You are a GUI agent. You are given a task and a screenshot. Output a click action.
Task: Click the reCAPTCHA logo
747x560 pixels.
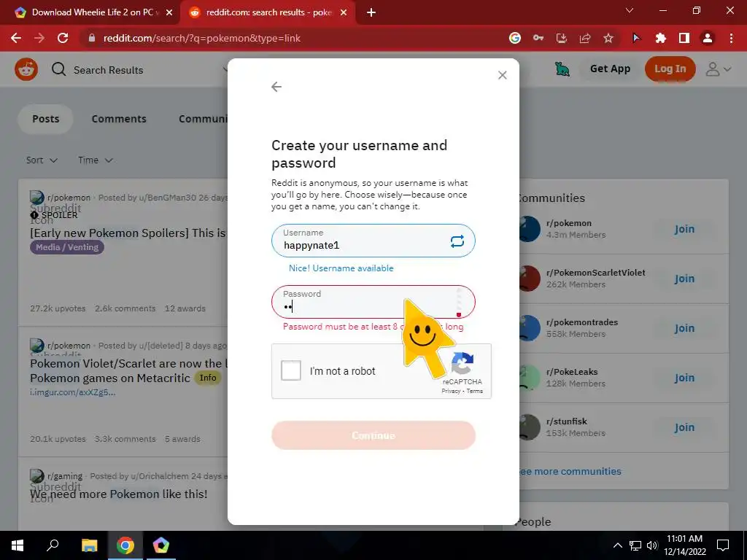pos(462,364)
